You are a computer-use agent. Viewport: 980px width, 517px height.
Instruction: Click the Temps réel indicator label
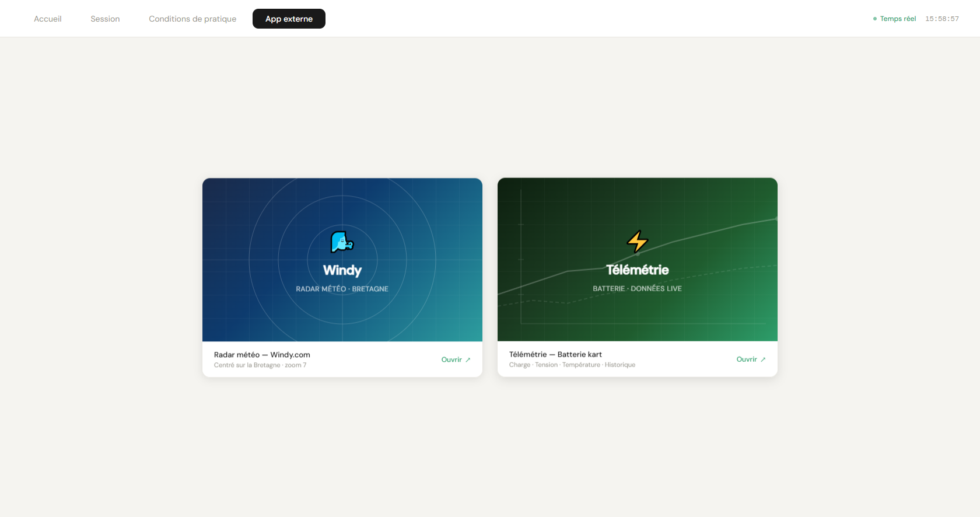(898, 19)
